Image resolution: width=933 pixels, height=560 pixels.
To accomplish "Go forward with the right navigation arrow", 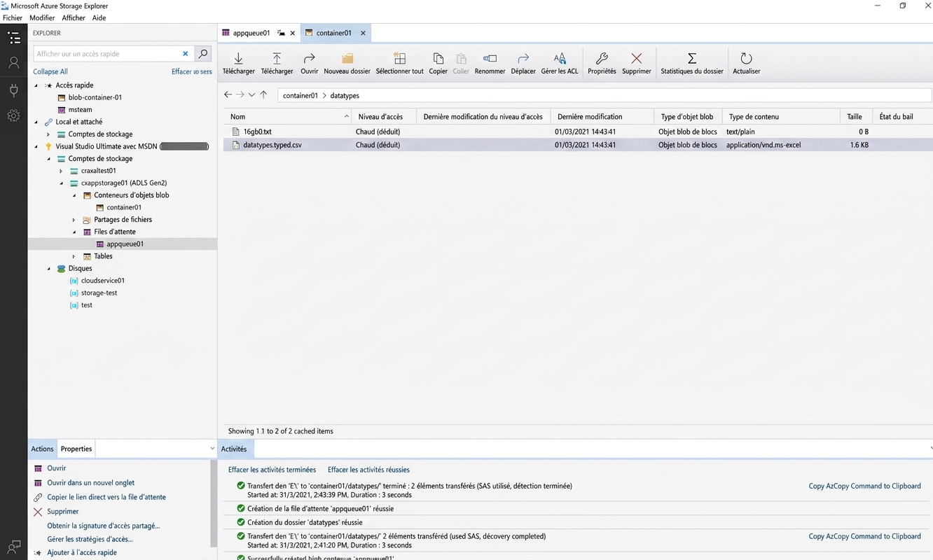I will coord(240,94).
